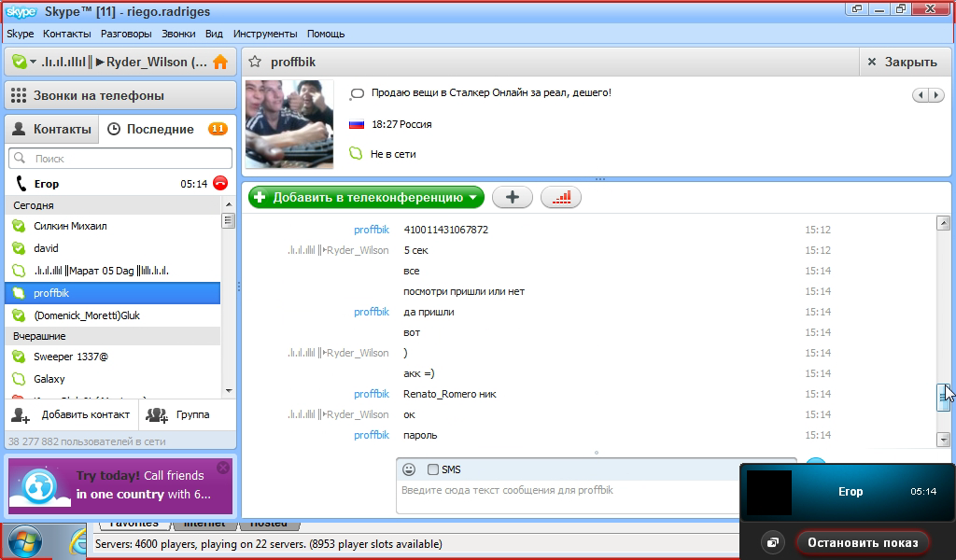Image resolution: width=956 pixels, height=560 pixels.
Task: Select contact Марат 05 Dag
Action: pos(113,271)
